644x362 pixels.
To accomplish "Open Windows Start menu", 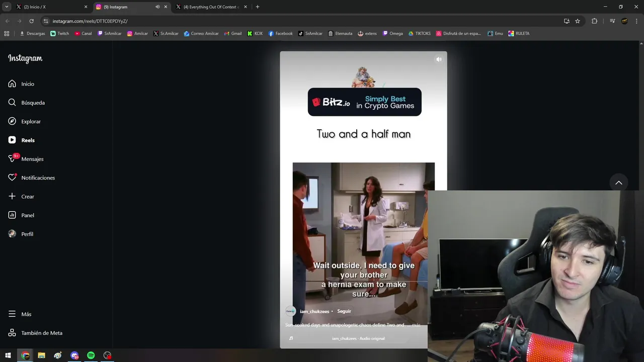I will coord(8,355).
